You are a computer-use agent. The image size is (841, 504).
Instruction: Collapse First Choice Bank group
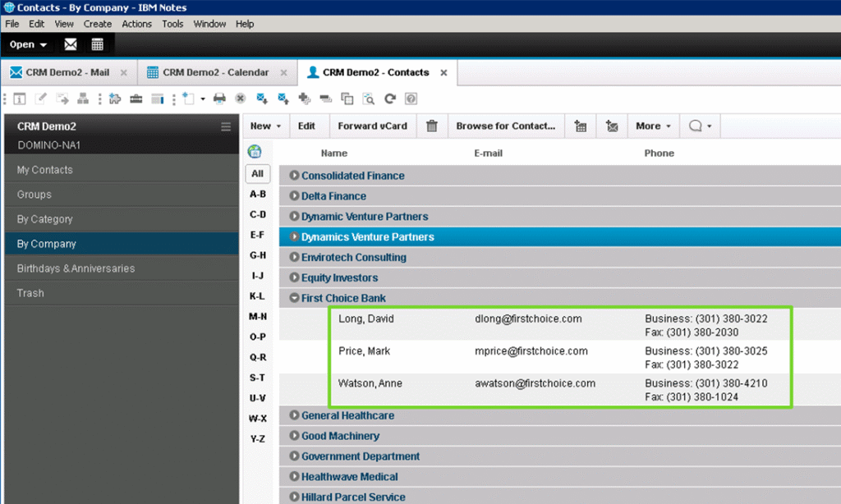[294, 298]
